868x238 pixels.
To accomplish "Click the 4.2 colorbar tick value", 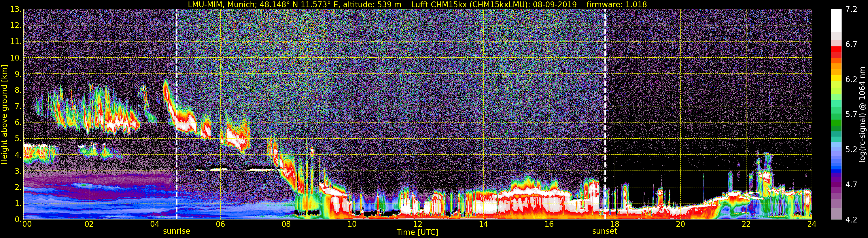I will pos(851,220).
